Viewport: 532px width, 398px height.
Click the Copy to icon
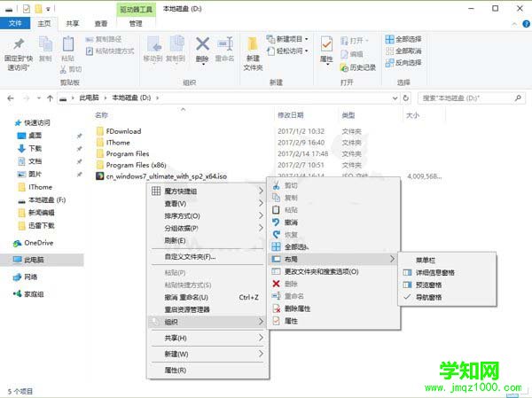[176, 44]
